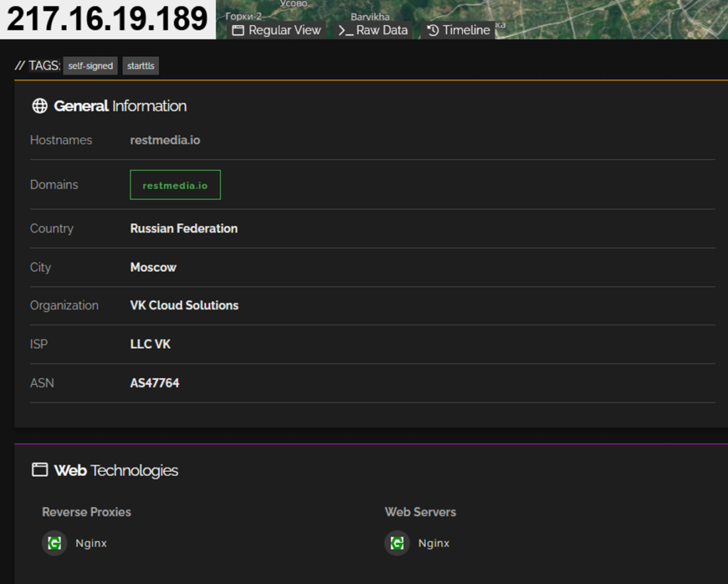Image resolution: width=728 pixels, height=584 pixels.
Task: Select the self-signed tag
Action: 90,66
